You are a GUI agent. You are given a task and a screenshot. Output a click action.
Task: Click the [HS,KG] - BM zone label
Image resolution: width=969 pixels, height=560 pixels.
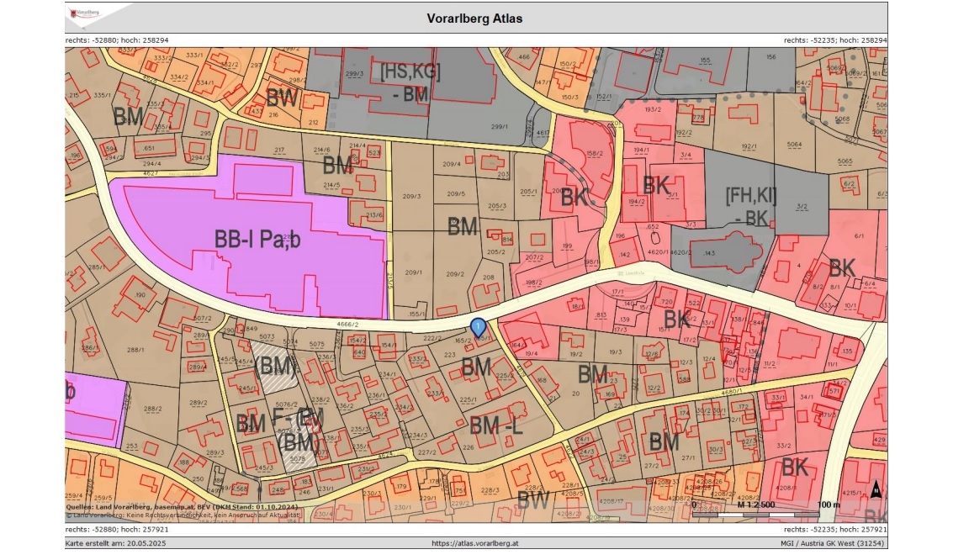click(x=410, y=82)
